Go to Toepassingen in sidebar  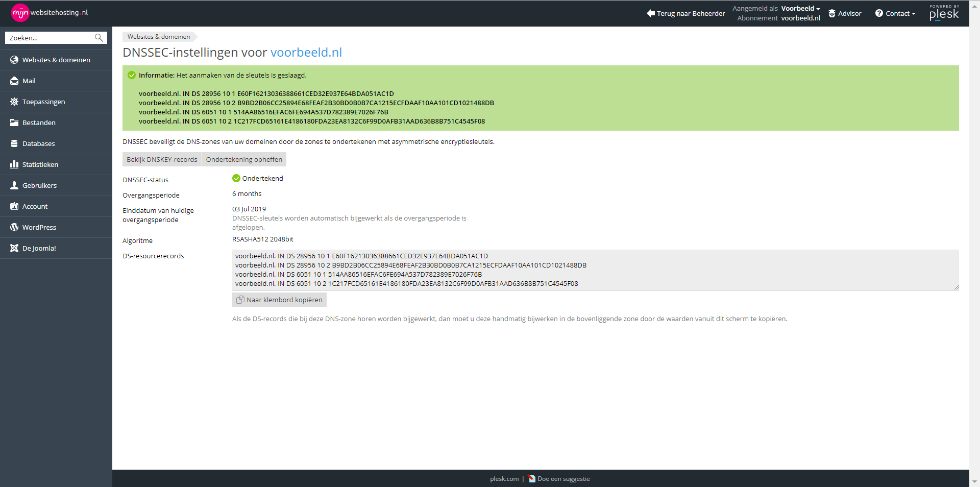56,102
